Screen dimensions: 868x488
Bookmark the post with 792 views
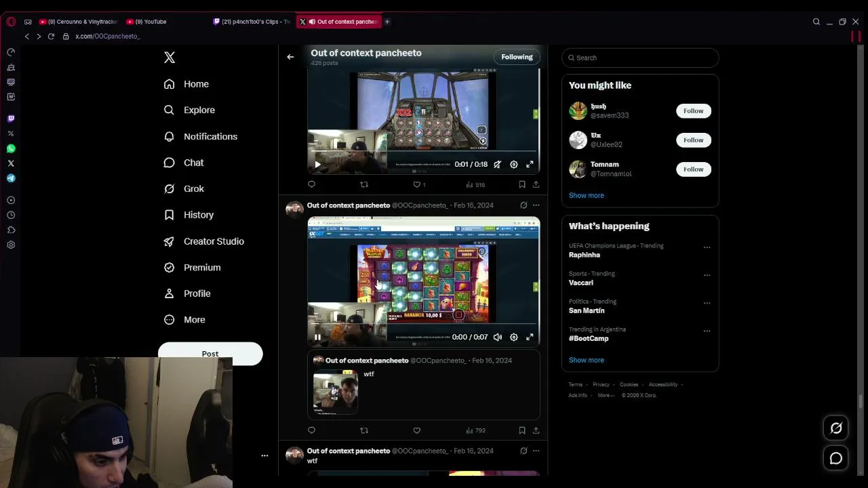[521, 430]
